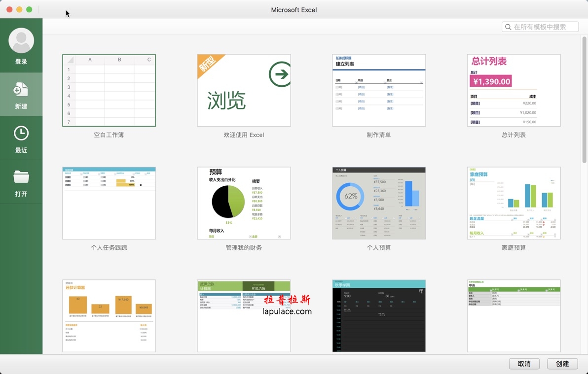Select the 组屋贷款计算器 loan template
588x374 pixels.
tap(244, 315)
